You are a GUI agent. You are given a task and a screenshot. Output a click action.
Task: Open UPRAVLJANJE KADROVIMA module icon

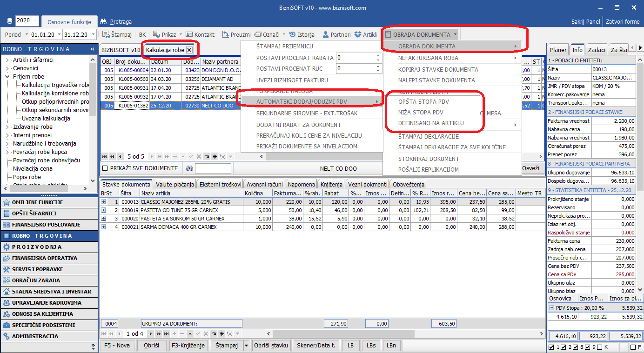pyautogui.click(x=7, y=303)
